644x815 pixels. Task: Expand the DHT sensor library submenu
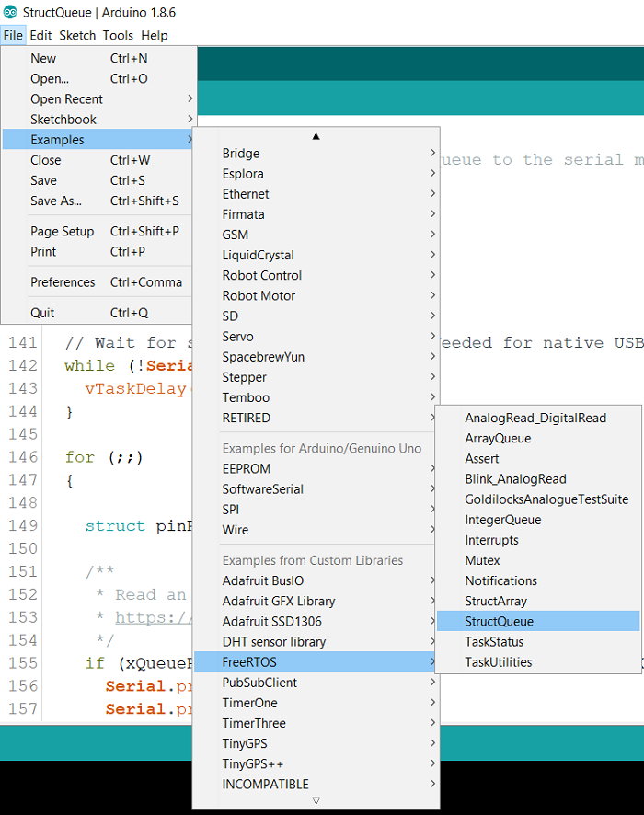pos(273,642)
